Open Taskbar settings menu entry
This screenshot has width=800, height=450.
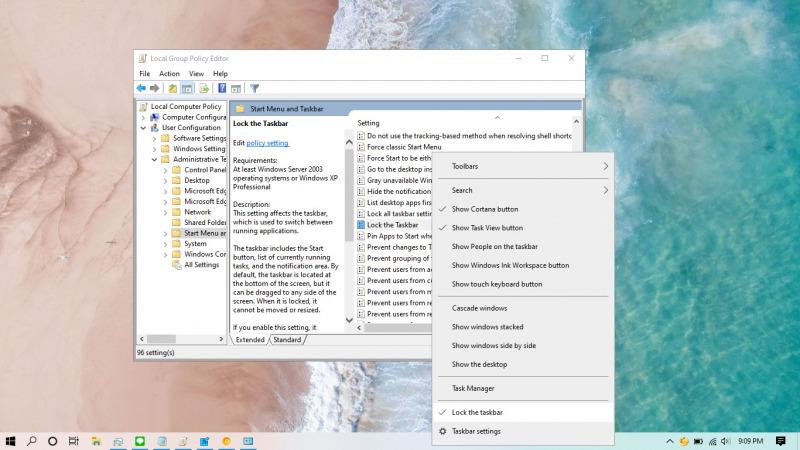[523, 431]
